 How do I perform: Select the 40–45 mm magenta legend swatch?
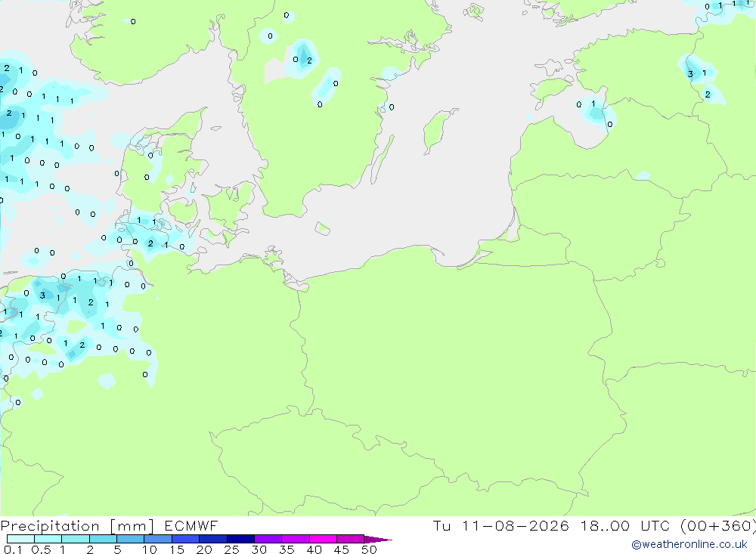pyautogui.click(x=323, y=539)
